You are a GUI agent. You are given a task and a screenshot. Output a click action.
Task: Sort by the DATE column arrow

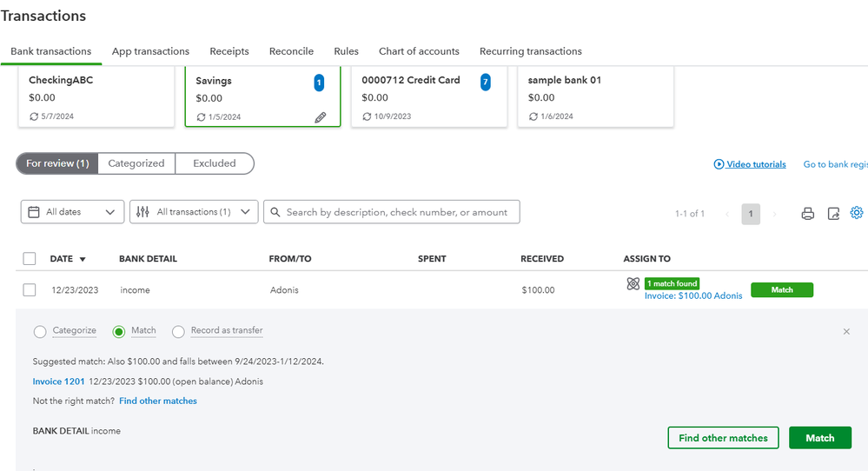tap(83, 259)
